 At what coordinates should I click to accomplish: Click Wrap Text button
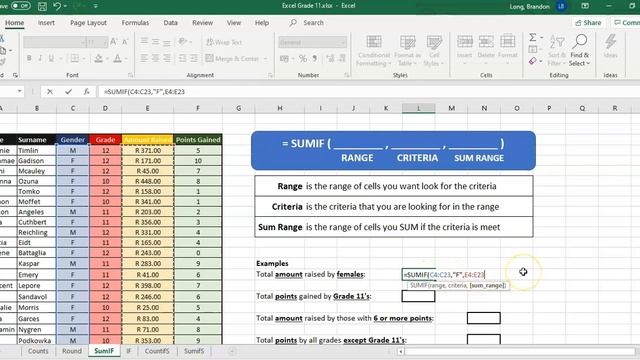[224, 42]
